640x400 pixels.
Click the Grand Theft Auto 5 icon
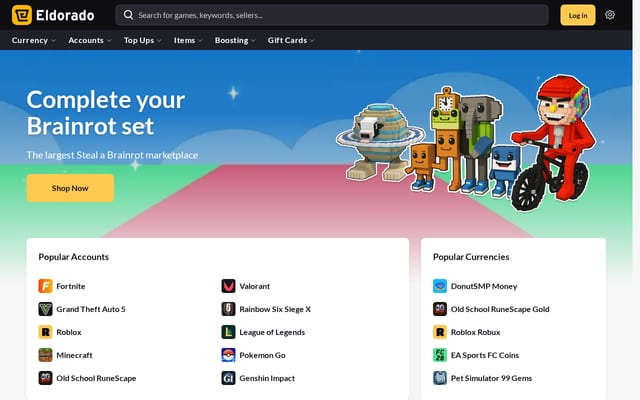[45, 309]
